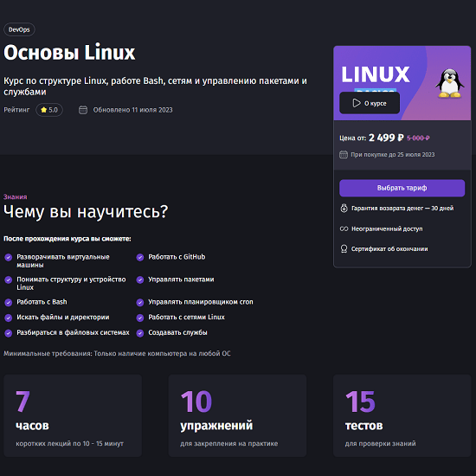Click checkmark icon beside 'Создавать службы'

[x=140, y=333]
